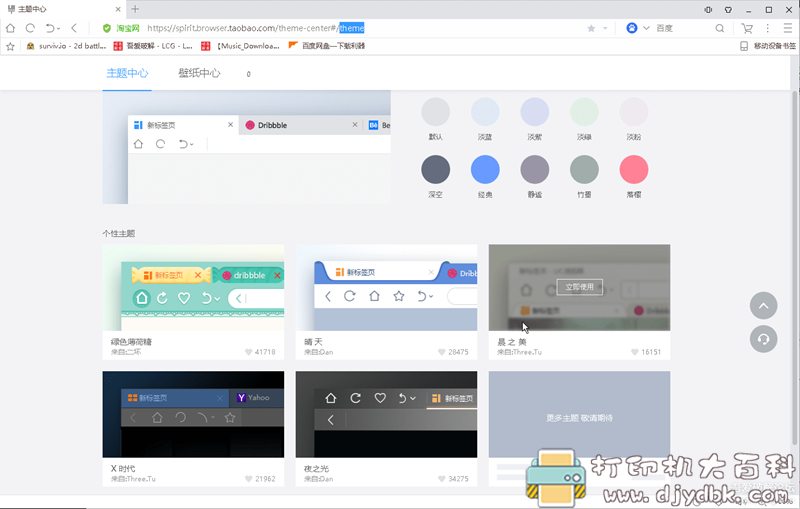Click the search magnifier icon
Screen dimensions: 800x509
coord(719,28)
